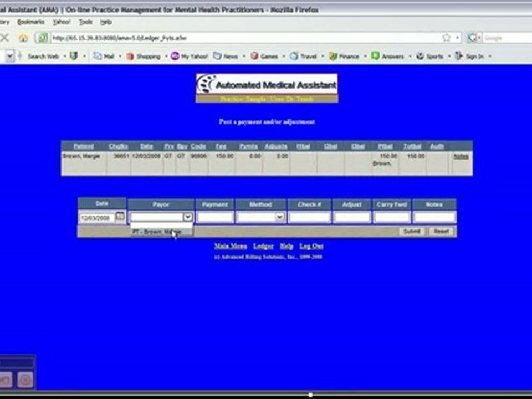This screenshot has width=532, height=399.
Task: Click the Games toolbar icon
Action: (x=254, y=56)
